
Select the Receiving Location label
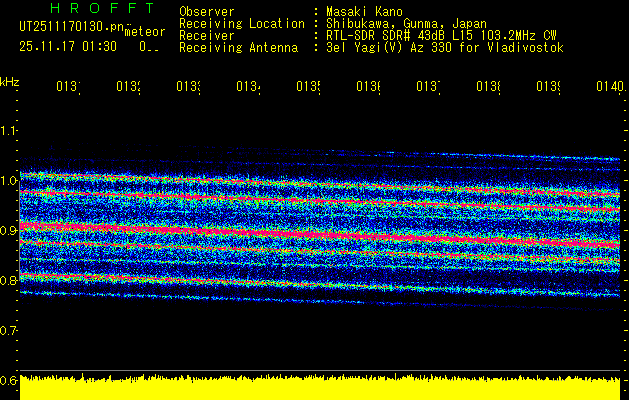[241, 23]
